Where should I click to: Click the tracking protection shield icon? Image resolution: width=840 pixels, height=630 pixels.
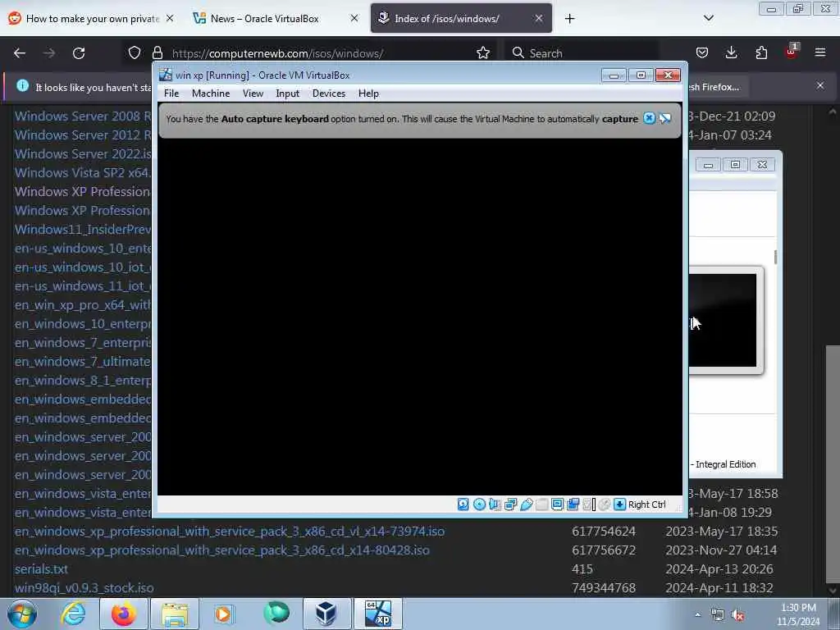(x=135, y=52)
